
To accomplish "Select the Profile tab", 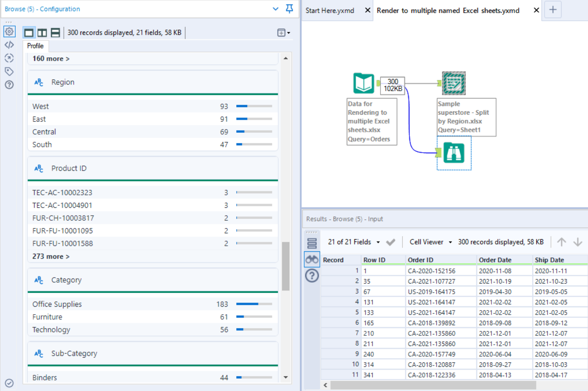I will pyautogui.click(x=35, y=46).
